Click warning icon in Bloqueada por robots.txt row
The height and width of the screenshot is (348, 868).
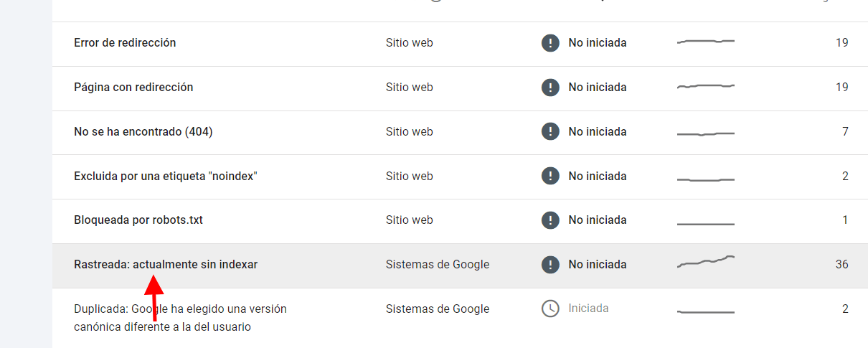coord(550,220)
